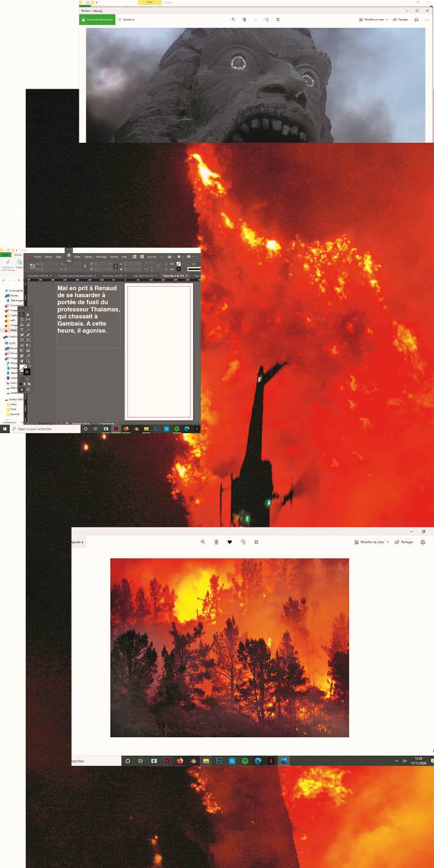Image resolution: width=434 pixels, height=868 pixels.
Task: Expand "Modifier et créer" in the top Photos window
Action: click(x=373, y=20)
